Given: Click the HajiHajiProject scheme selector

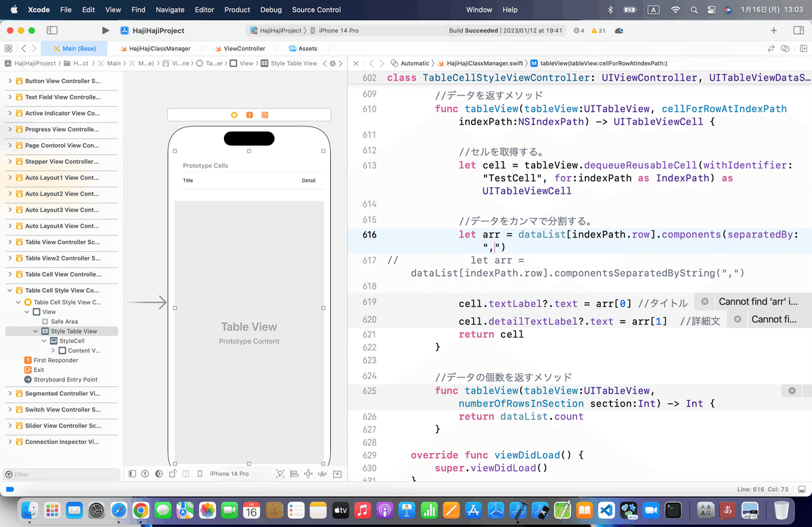Looking at the screenshot, I should (x=275, y=30).
